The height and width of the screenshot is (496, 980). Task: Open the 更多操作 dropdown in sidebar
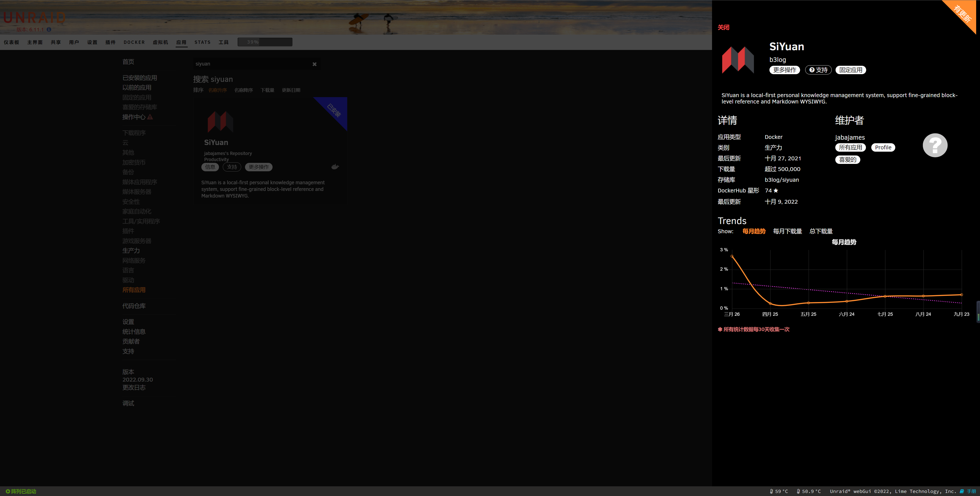785,70
